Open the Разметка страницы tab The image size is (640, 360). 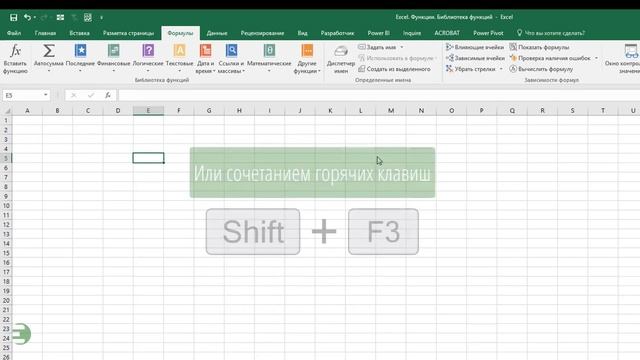pos(128,33)
